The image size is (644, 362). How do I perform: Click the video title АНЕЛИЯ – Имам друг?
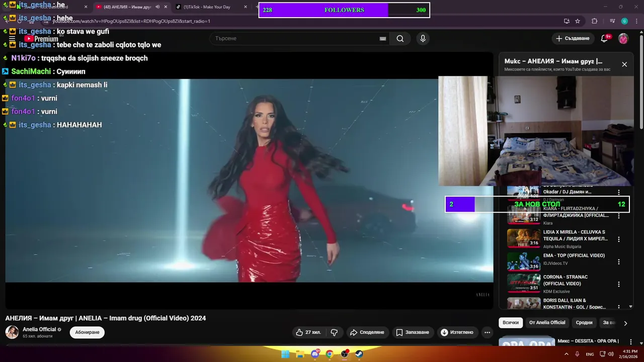coord(106,318)
